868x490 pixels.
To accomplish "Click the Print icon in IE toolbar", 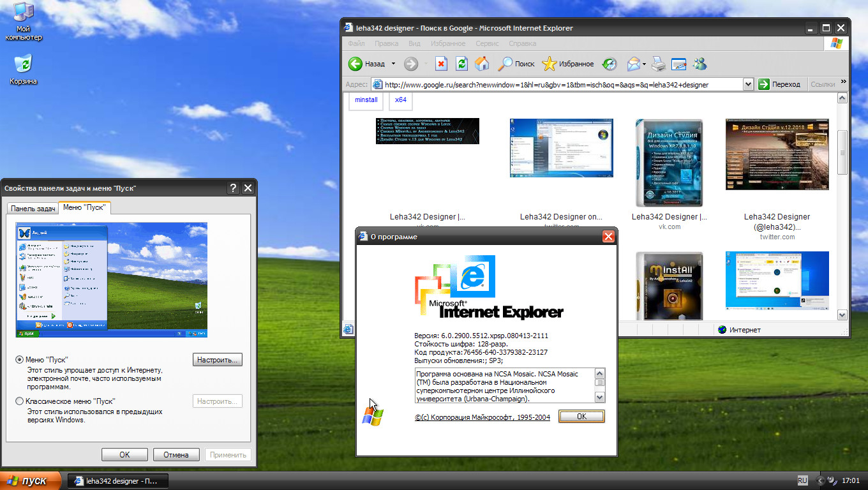I will (x=659, y=64).
